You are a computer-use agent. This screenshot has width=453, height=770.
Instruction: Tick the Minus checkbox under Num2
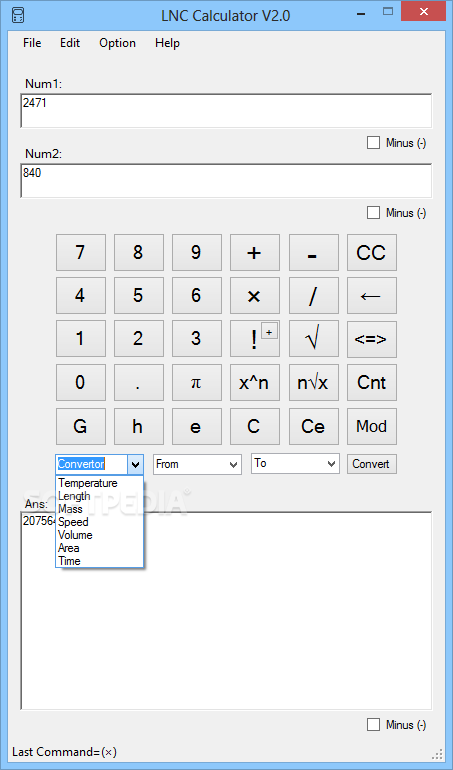[x=373, y=213]
